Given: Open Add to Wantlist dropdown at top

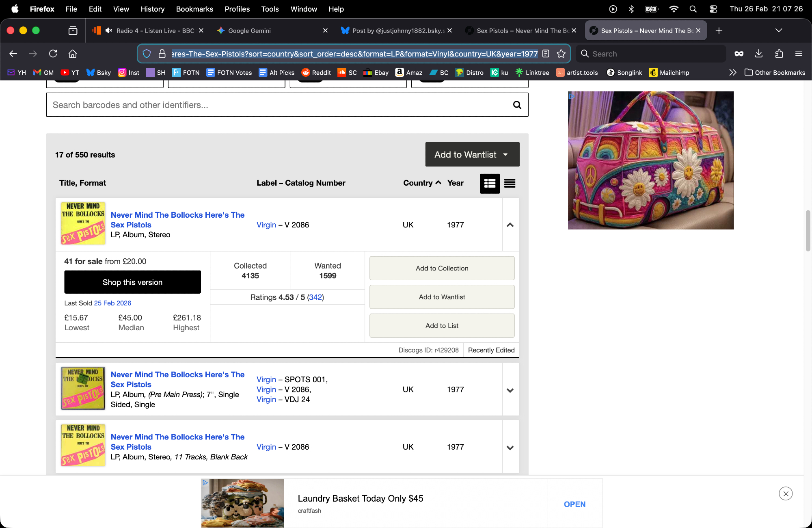Looking at the screenshot, I should coord(472,154).
